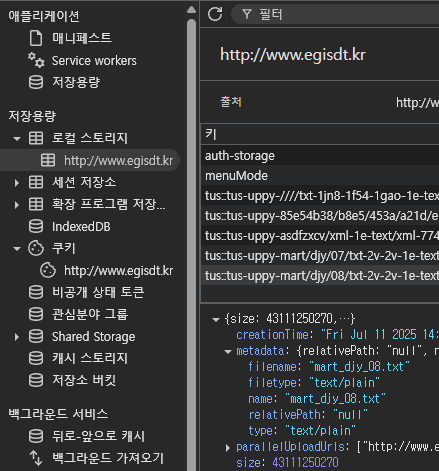Collapse the local storage tree node
Viewport: 439px width, 471px height.
[x=17, y=138]
